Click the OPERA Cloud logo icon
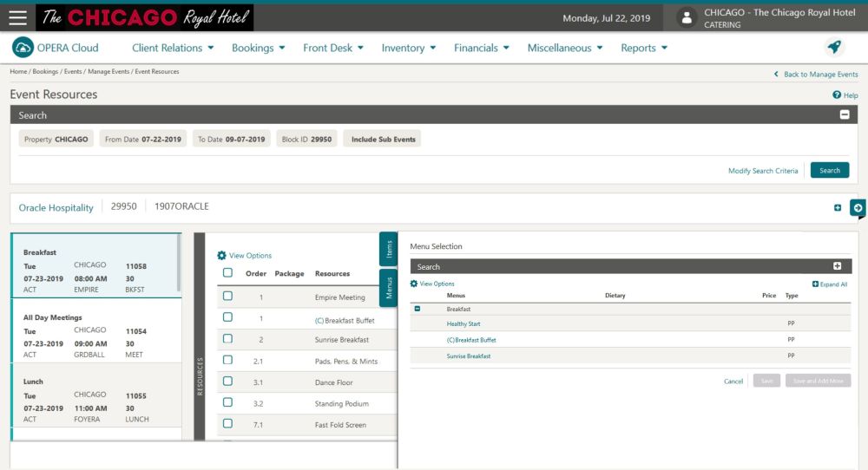The image size is (868, 470). tap(23, 48)
